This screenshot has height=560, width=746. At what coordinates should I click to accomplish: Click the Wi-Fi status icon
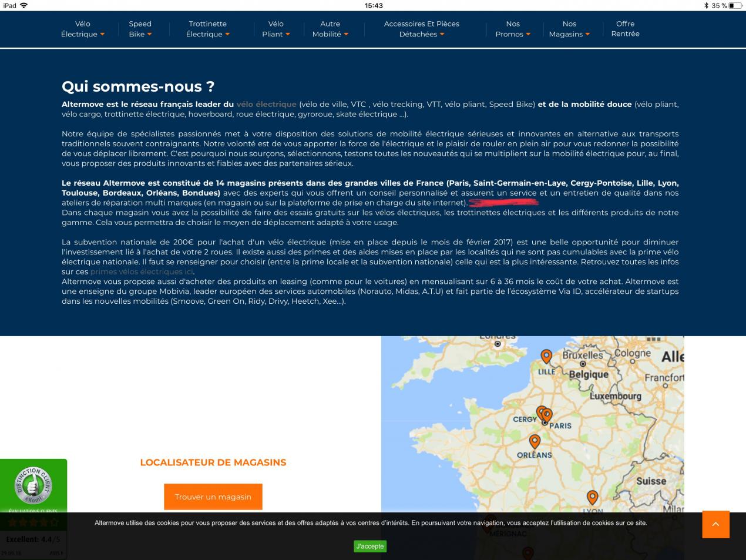click(23, 5)
